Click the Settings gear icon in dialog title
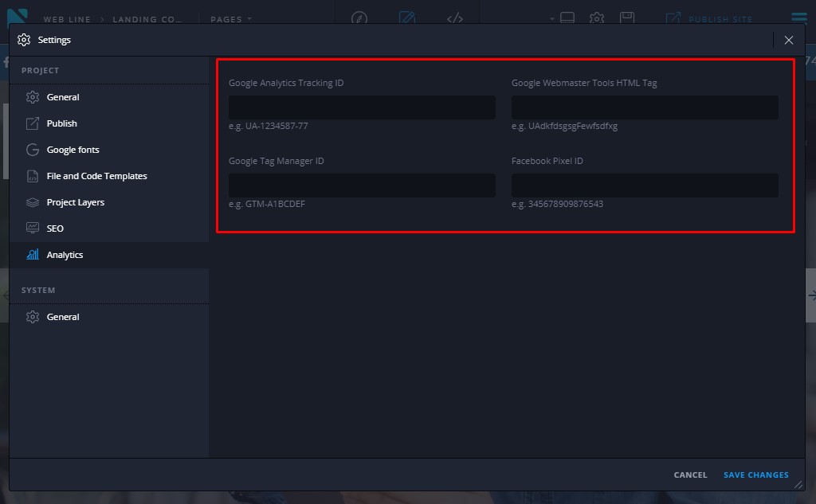 [24, 40]
